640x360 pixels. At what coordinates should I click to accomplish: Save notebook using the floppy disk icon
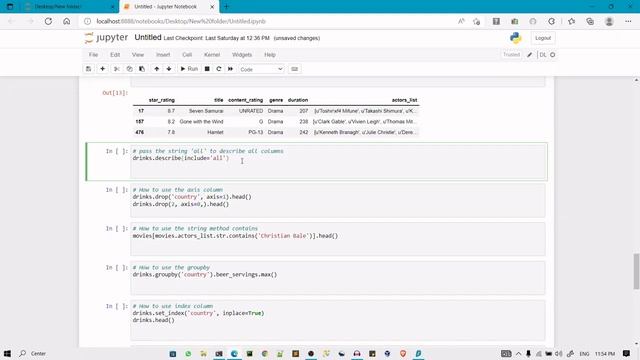[x=89, y=69]
